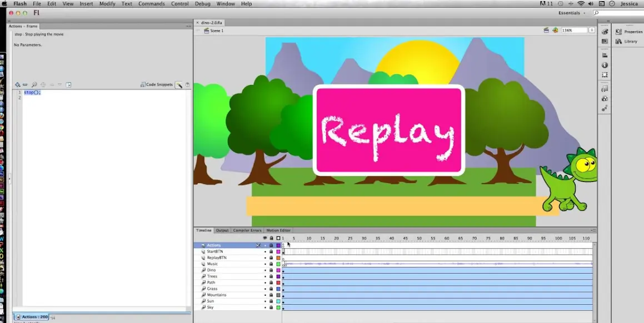Open the Library panel
The width and height of the screenshot is (644, 323).
[630, 41]
